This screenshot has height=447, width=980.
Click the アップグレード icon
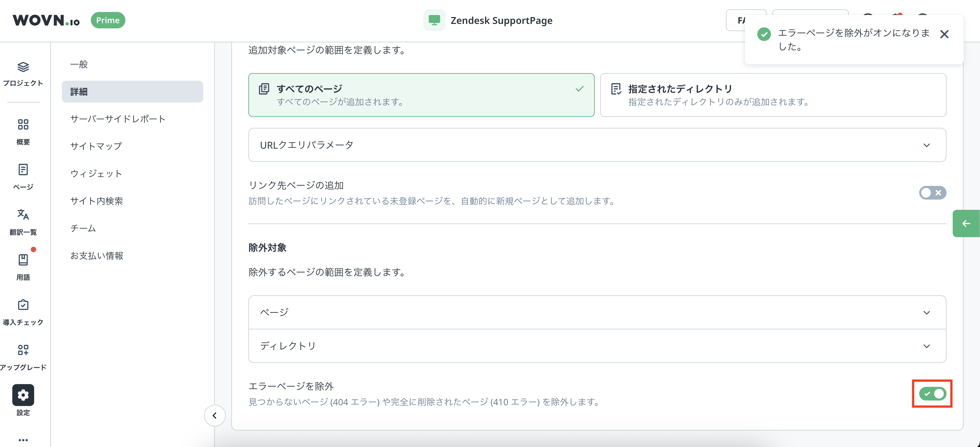[23, 350]
